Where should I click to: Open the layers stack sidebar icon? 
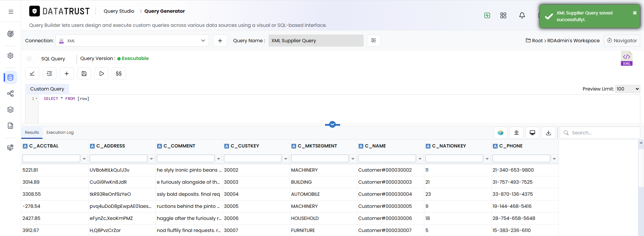point(10,110)
